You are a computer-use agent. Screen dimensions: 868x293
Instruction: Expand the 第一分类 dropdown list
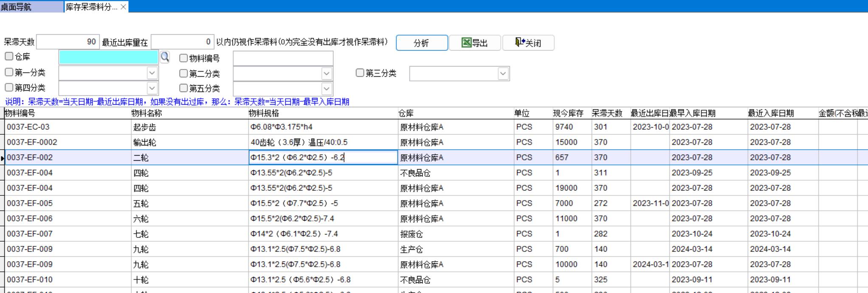point(152,73)
